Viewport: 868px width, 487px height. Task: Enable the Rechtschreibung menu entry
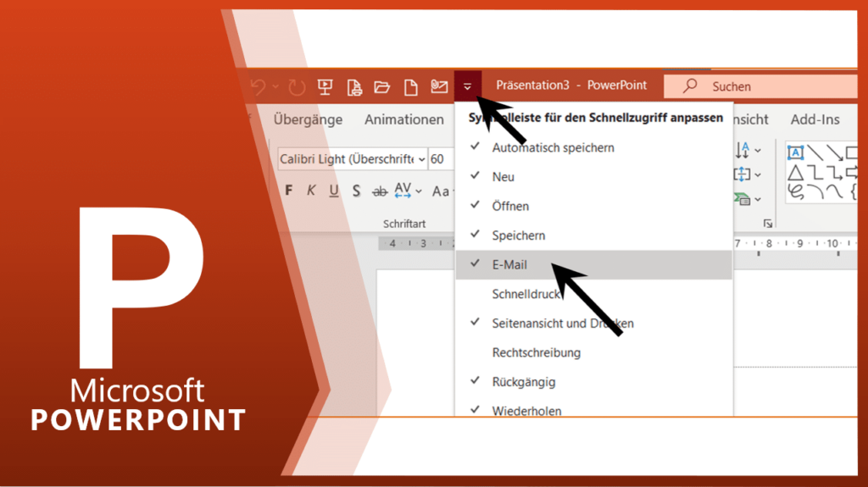[x=593, y=352]
